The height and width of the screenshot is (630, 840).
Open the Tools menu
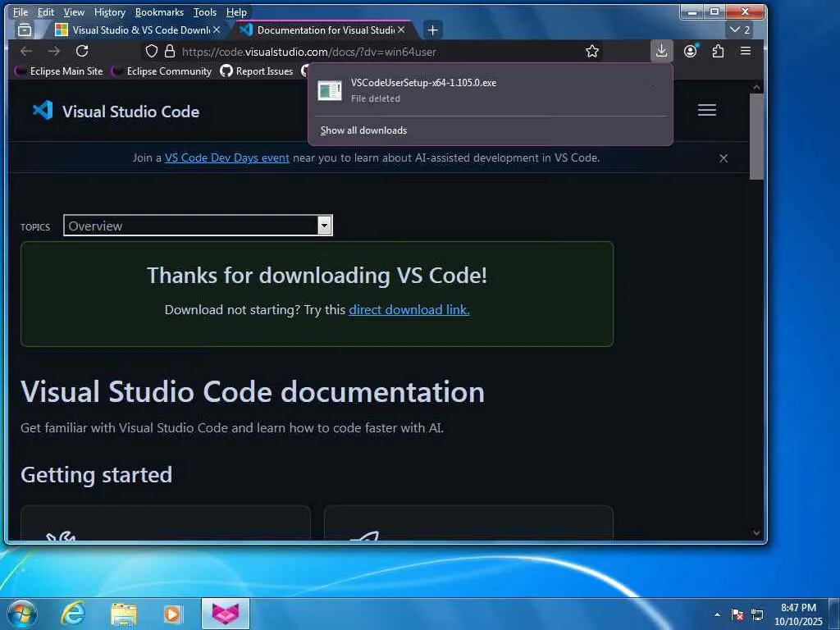coord(205,11)
